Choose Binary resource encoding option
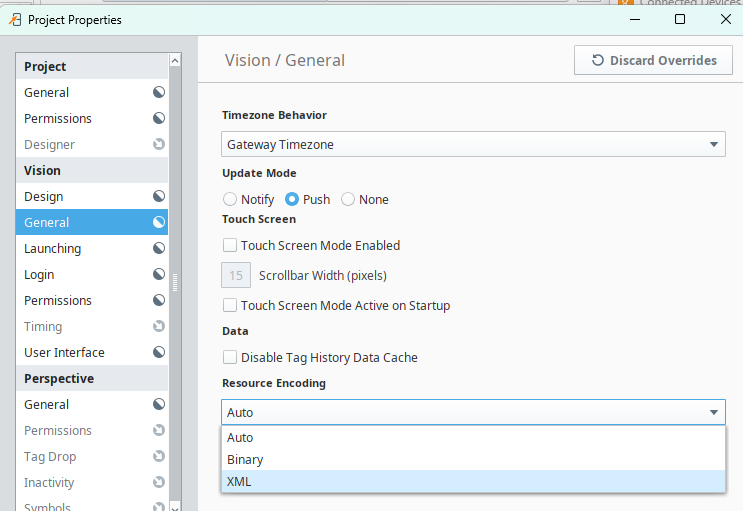This screenshot has height=511, width=743. [473, 459]
